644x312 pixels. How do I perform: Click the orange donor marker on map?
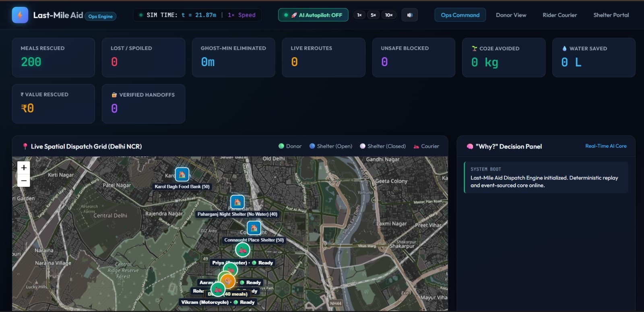pyautogui.click(x=228, y=281)
